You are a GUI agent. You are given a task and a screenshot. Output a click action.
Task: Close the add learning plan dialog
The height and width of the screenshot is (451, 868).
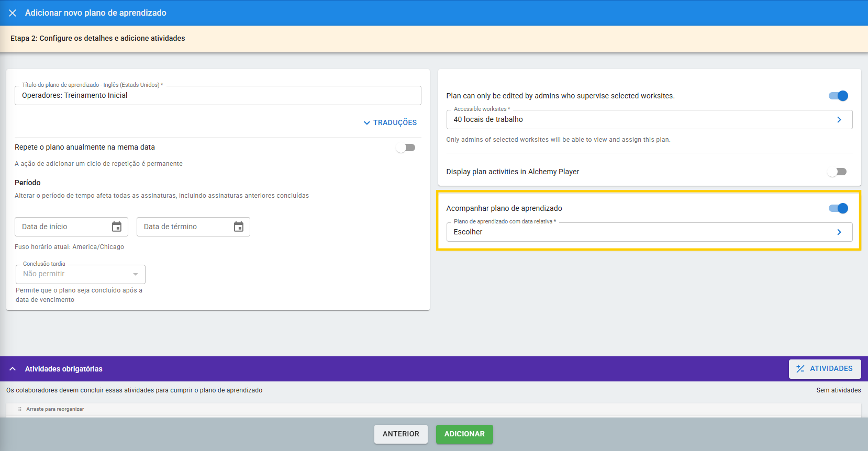(13, 13)
